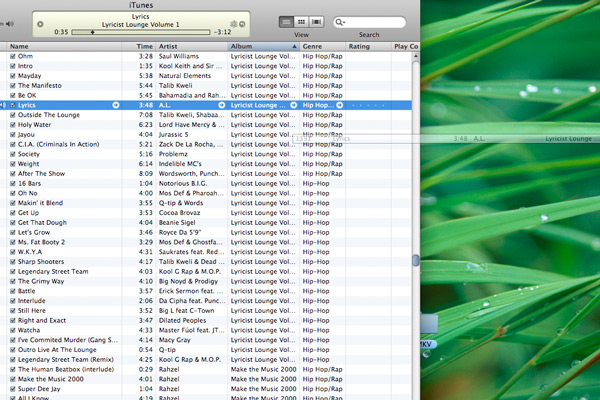This screenshot has width=600, height=400.
Task: Click artist Beanie Sigel
Action: click(x=177, y=222)
